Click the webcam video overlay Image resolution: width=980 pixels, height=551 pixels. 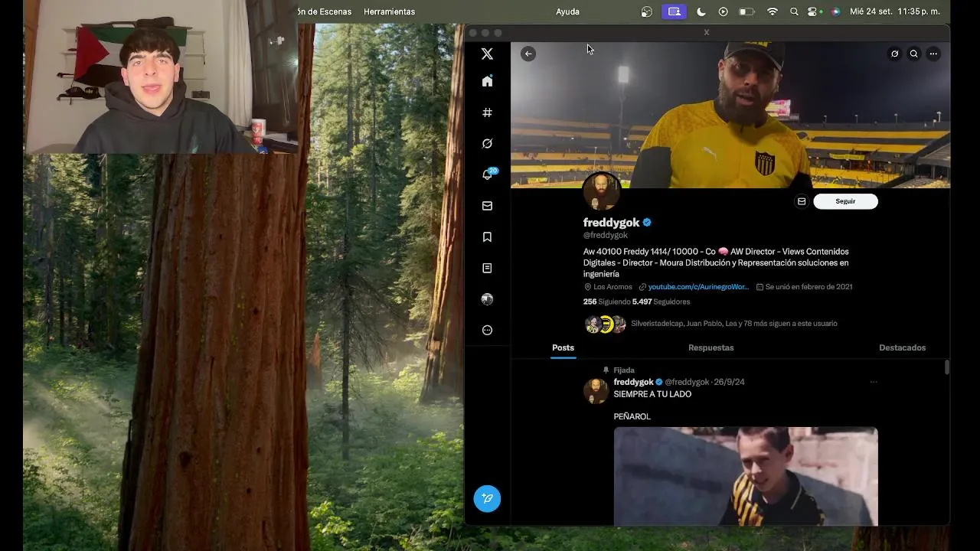(x=161, y=77)
